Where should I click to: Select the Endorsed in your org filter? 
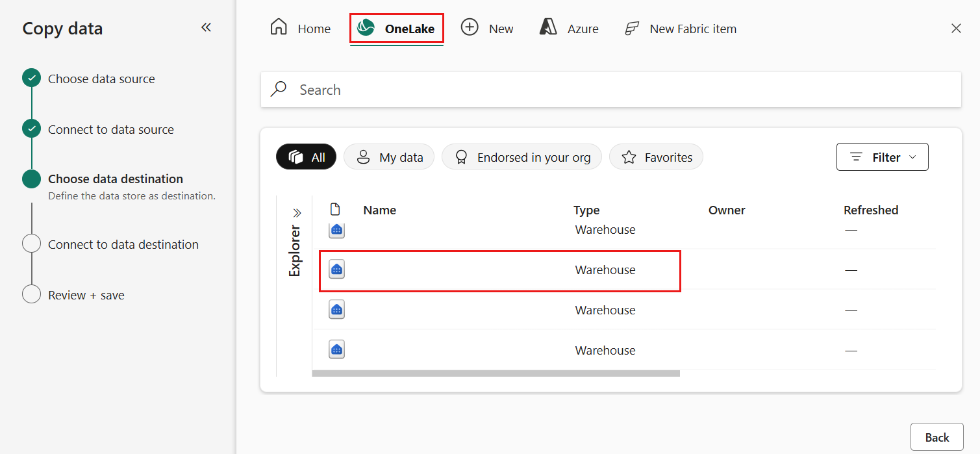pyautogui.click(x=521, y=157)
